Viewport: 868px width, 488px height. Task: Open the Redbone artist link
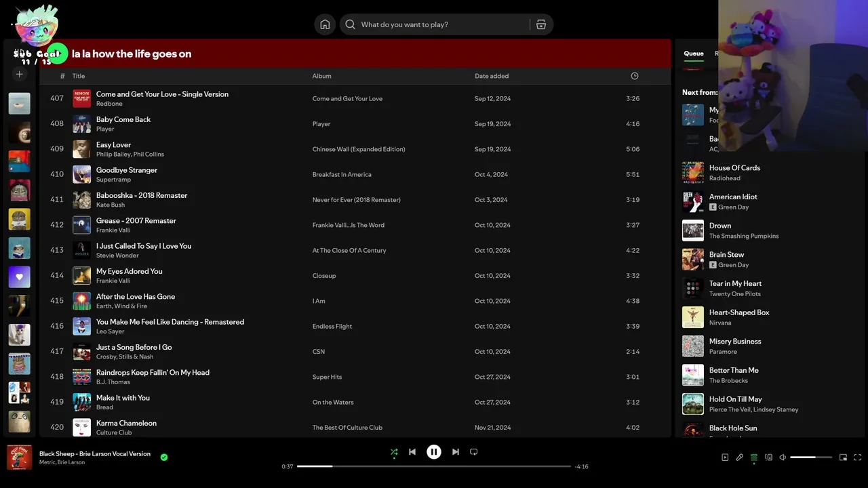[109, 104]
